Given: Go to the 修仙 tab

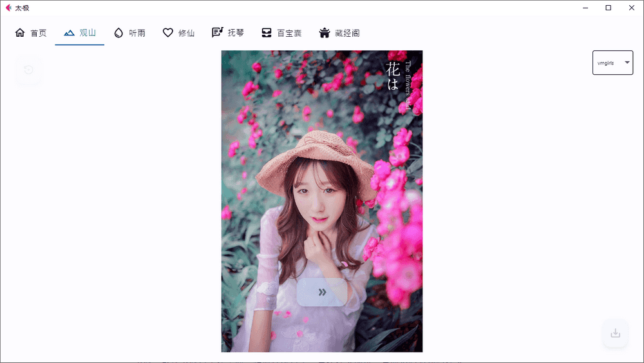Looking at the screenshot, I should (x=186, y=33).
